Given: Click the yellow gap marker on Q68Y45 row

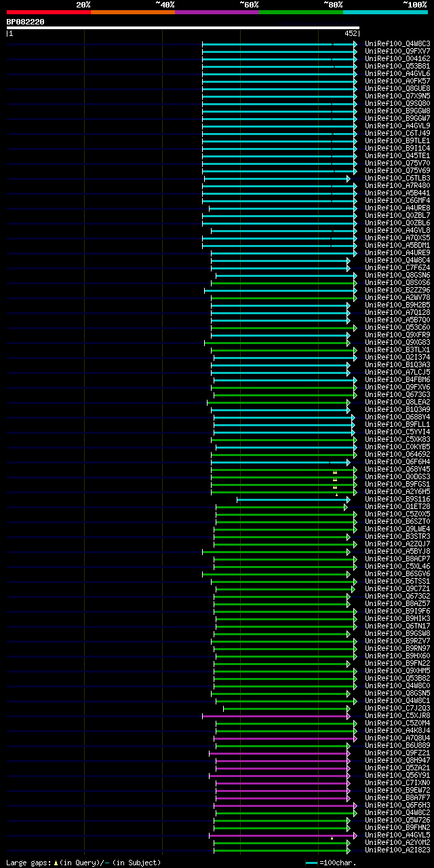Looking at the screenshot, I should click(x=334, y=472).
